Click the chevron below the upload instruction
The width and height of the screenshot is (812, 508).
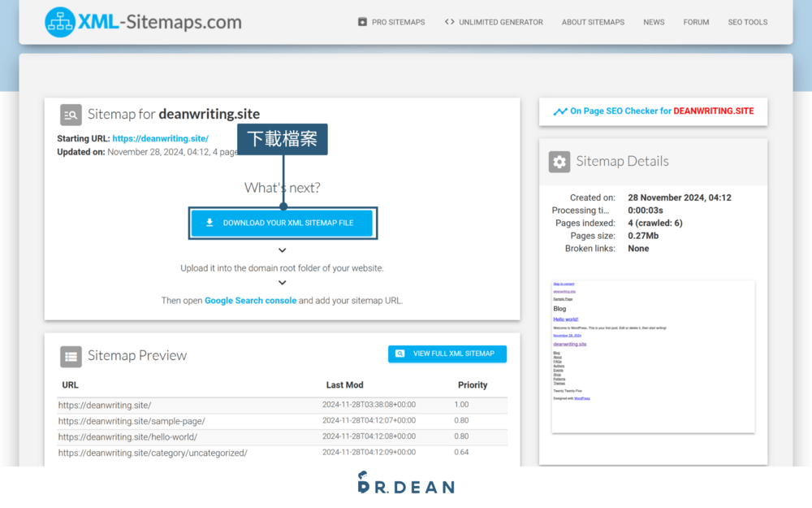coord(283,283)
